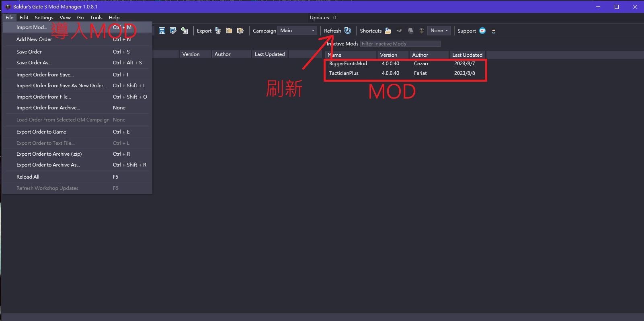
Task: Click the Inactive Mods label
Action: tap(343, 43)
